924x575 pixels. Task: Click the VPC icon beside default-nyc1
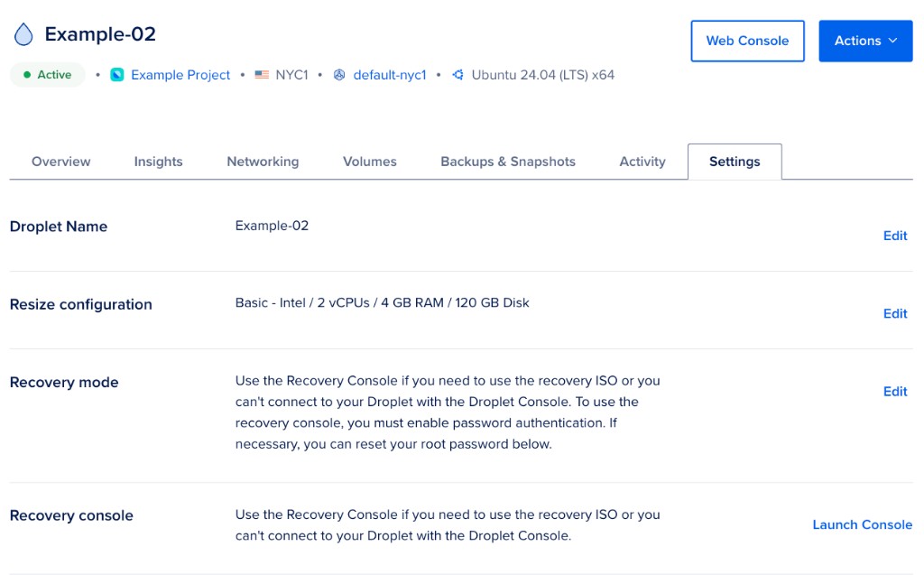338,75
